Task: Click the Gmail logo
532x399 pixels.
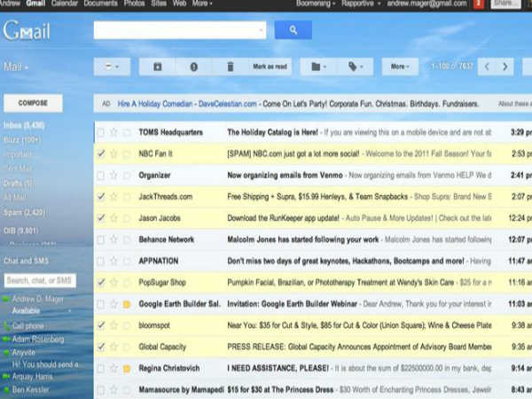Action: pos(27,30)
